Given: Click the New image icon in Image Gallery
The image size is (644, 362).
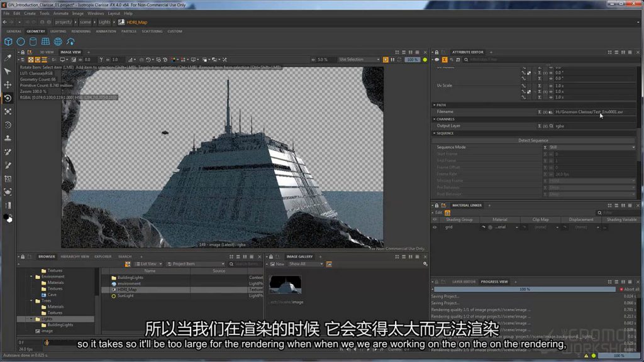Looking at the screenshot, I should [273, 264].
